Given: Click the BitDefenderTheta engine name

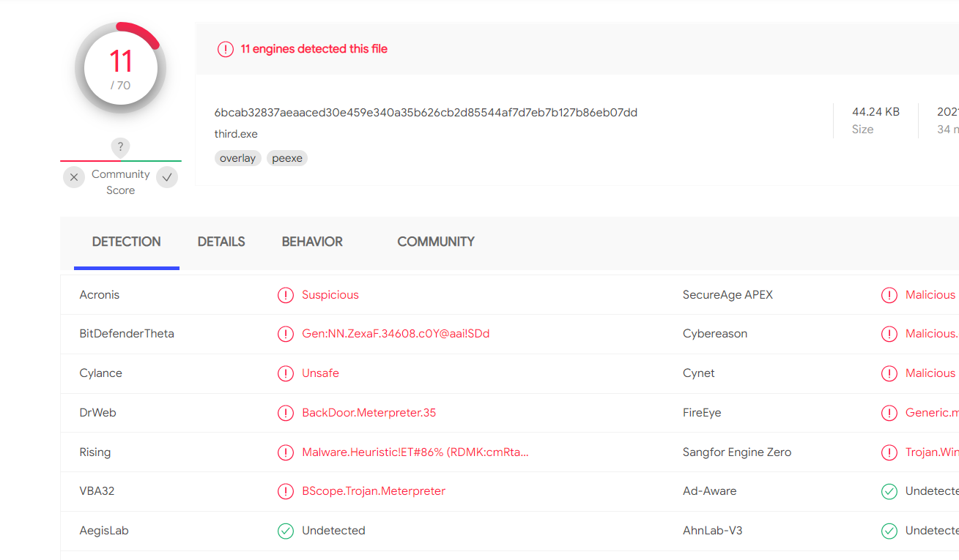Looking at the screenshot, I should [x=127, y=334].
